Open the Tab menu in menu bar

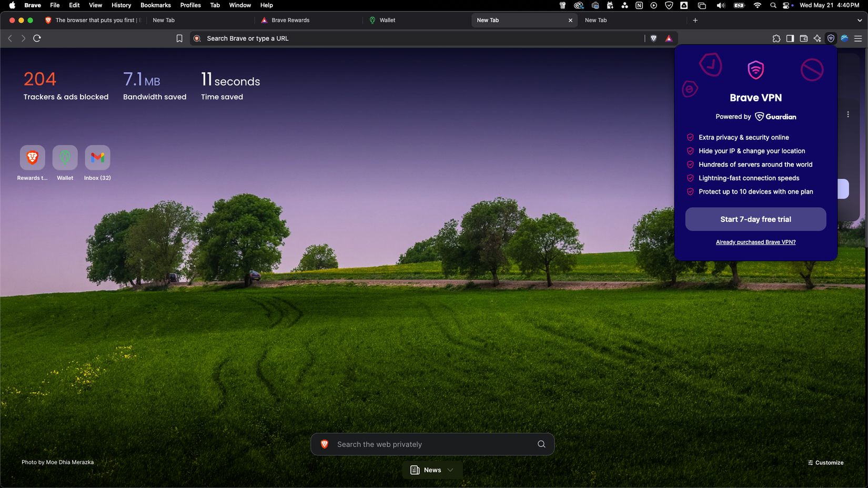pos(215,5)
